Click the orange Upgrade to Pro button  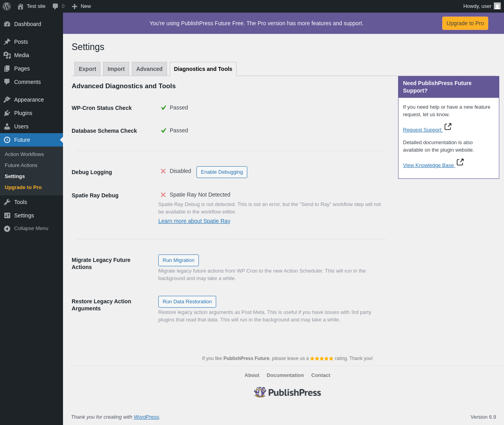[x=465, y=23]
